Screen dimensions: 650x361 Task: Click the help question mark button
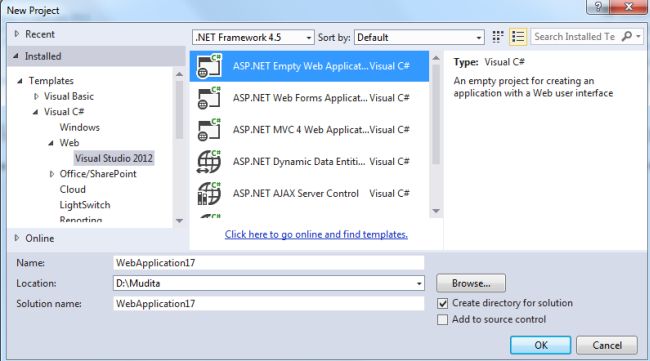pos(598,7)
